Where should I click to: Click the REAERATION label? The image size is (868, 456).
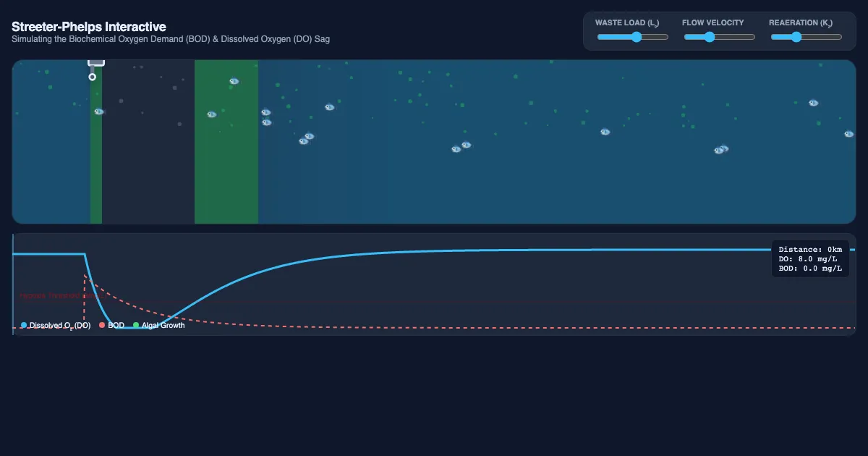[800, 23]
